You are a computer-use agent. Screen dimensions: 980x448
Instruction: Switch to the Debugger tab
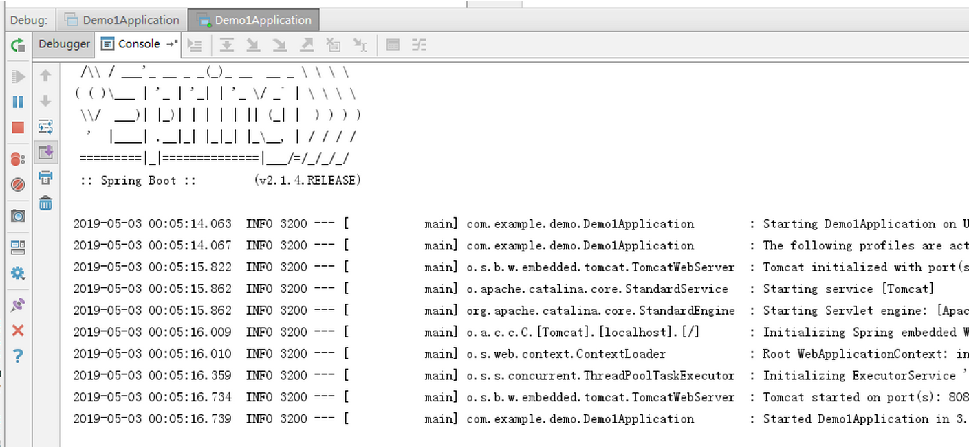click(64, 44)
